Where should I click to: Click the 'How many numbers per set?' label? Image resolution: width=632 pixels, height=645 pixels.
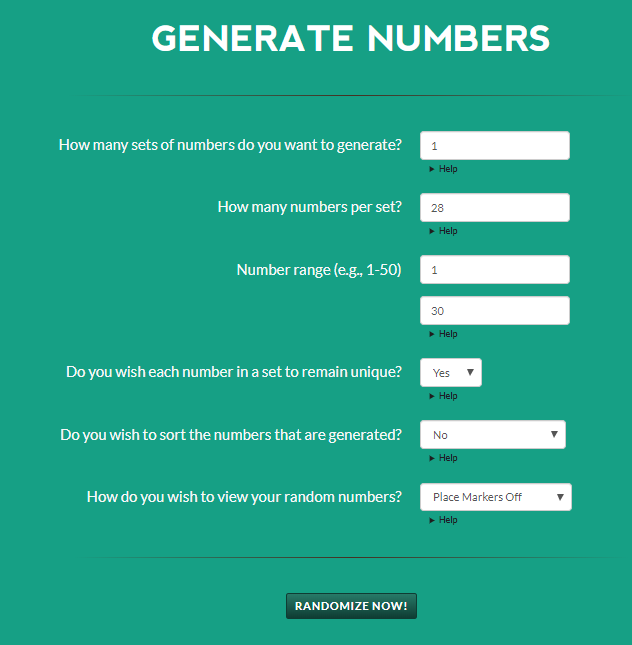(309, 207)
